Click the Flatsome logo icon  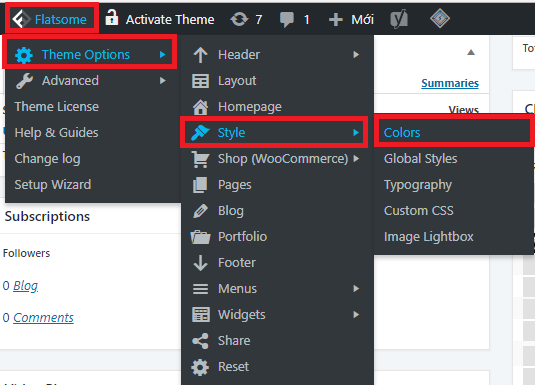21,19
